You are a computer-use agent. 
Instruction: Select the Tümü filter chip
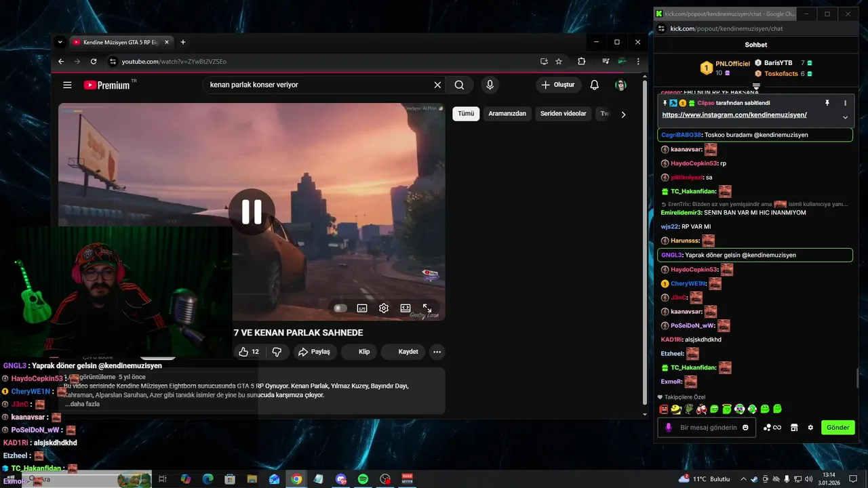pyautogui.click(x=466, y=114)
